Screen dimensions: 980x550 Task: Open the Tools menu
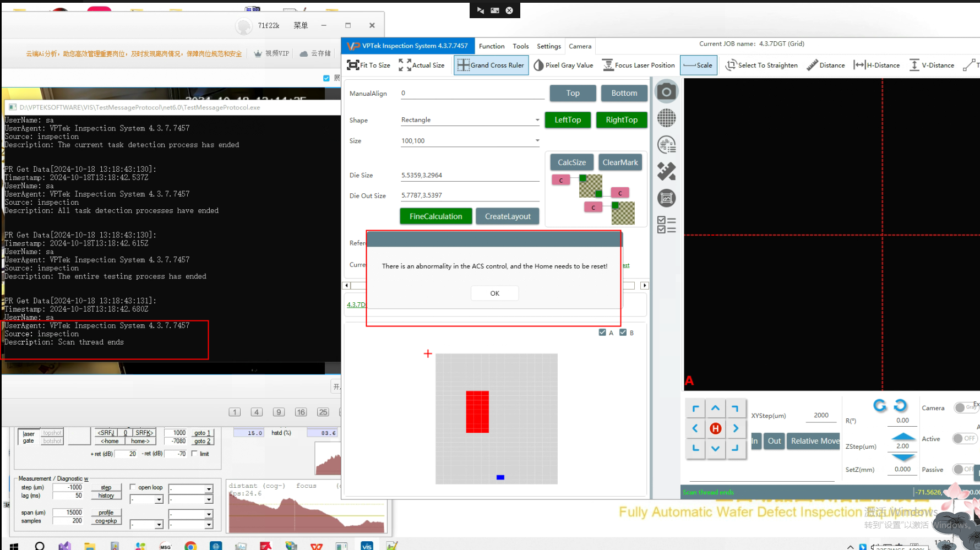point(520,46)
